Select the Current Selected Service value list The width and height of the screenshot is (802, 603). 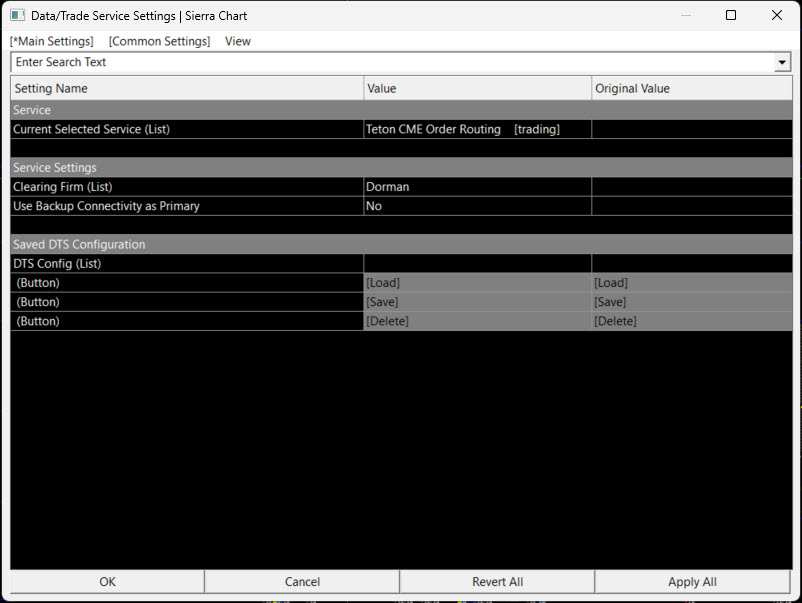tap(477, 129)
